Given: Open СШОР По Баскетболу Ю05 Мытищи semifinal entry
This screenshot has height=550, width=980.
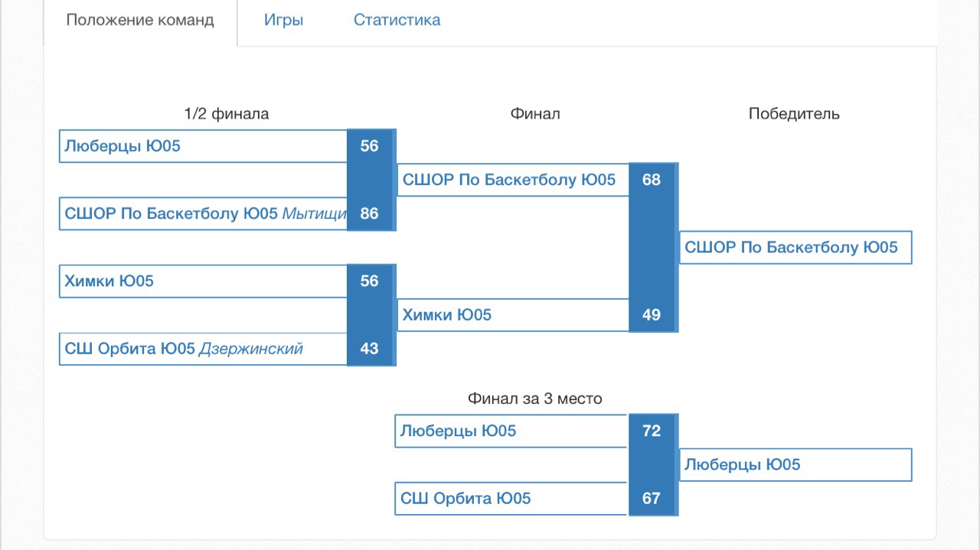Looking at the screenshot, I should coord(206,213).
